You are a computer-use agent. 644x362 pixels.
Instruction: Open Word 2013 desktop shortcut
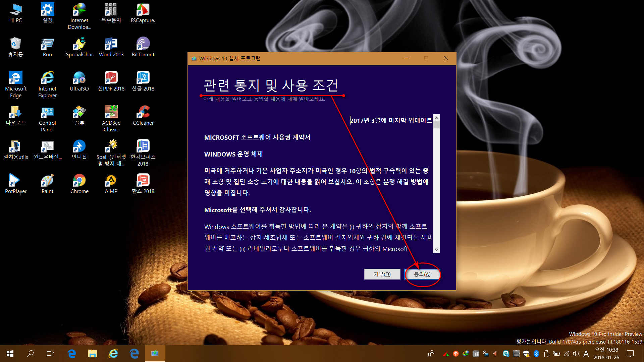click(x=111, y=47)
